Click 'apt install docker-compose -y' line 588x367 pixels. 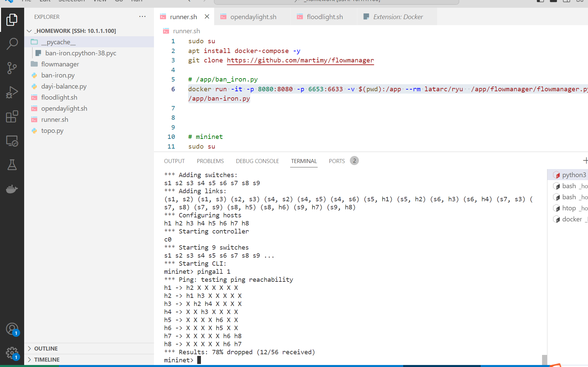(x=244, y=51)
